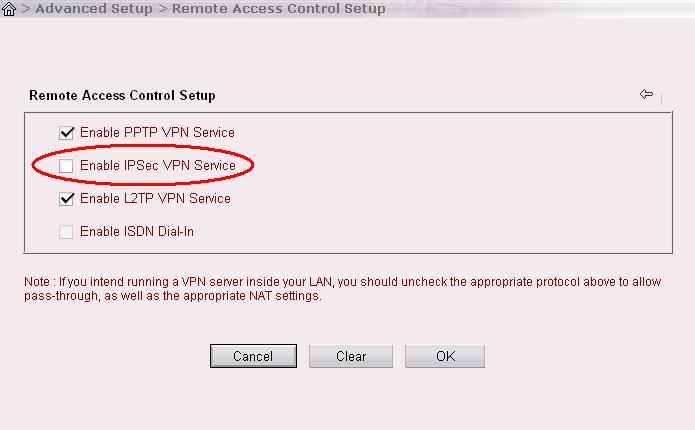Toggle the Enable ISDN Dial-In checkbox

point(66,232)
